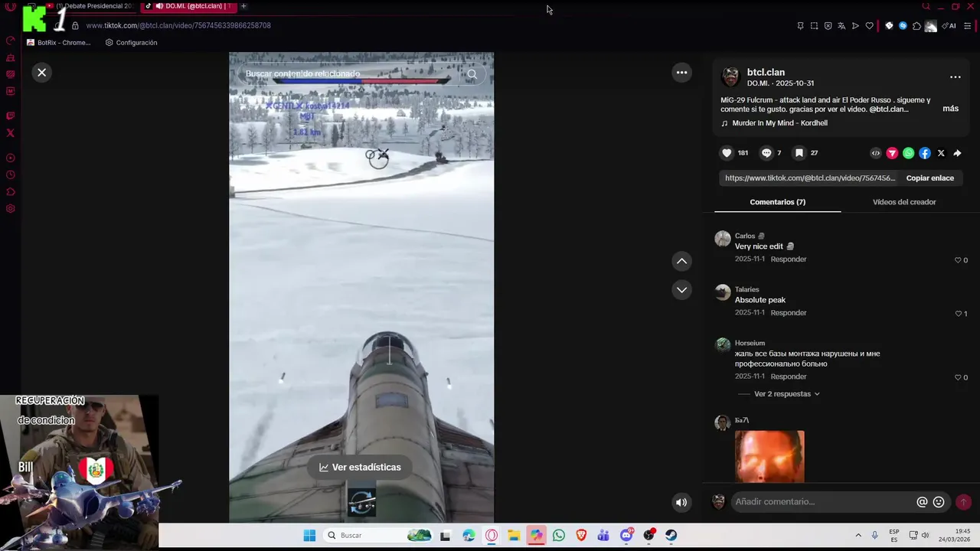Image resolution: width=980 pixels, height=551 pixels.
Task: Mute the video with speaker button
Action: tap(681, 503)
